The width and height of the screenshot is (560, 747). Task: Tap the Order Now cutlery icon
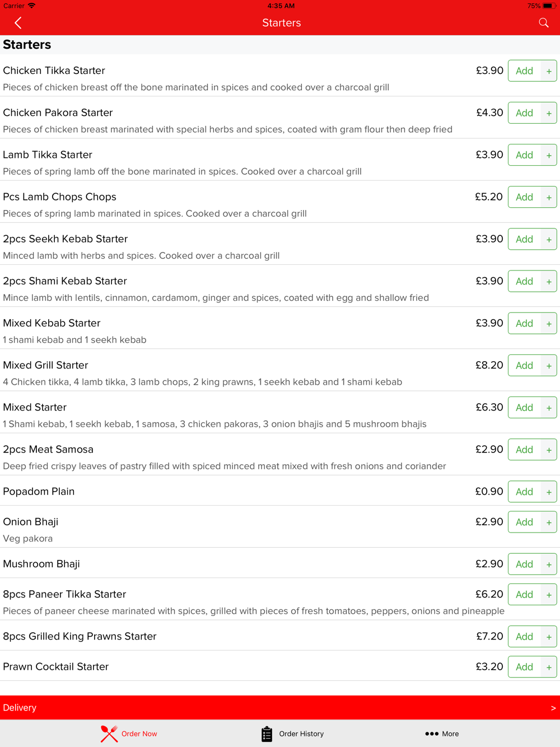pyautogui.click(x=109, y=734)
